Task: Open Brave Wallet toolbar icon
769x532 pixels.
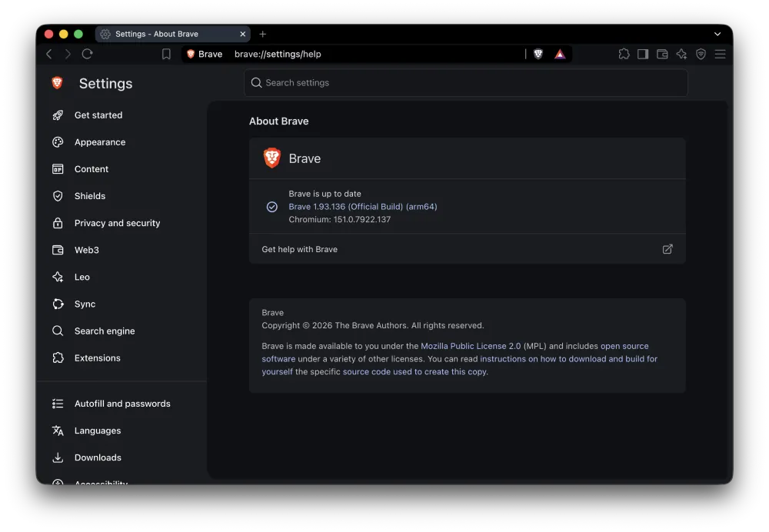Action: 662,54
